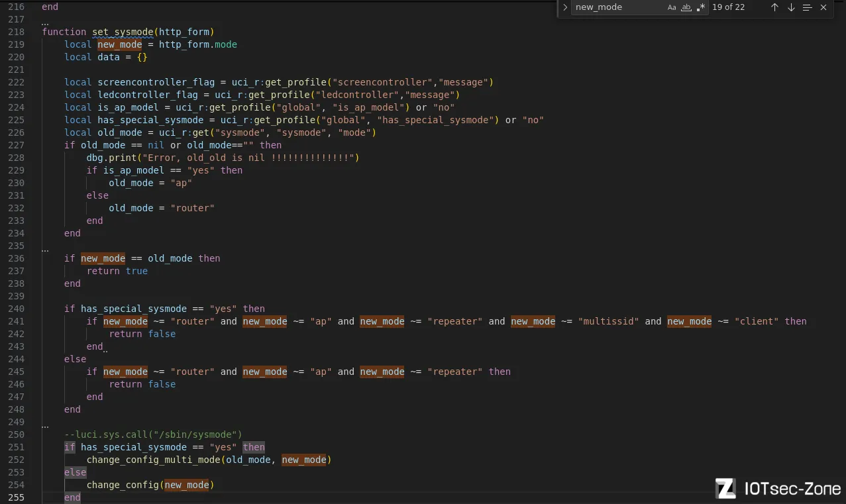Click the 'end' keyword on line 216

tap(50, 7)
